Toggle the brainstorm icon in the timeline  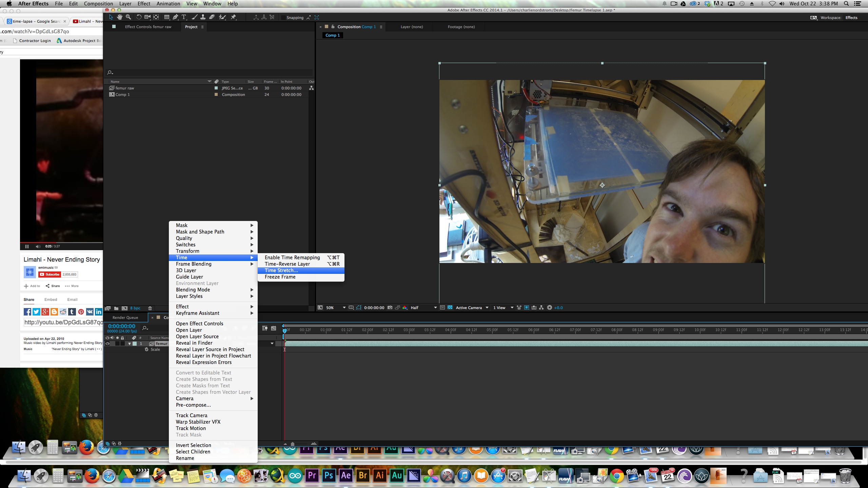click(265, 328)
